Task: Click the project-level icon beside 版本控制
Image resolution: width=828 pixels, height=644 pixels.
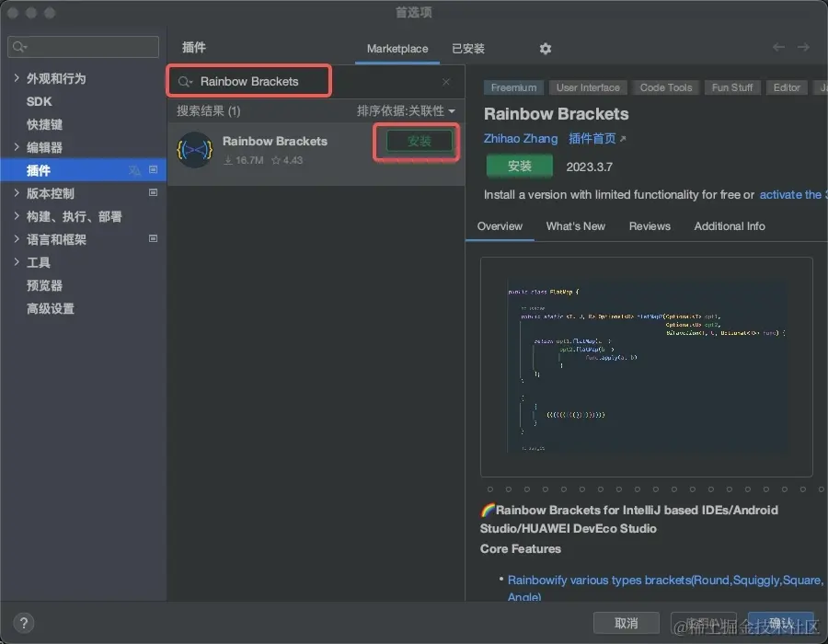Action: pyautogui.click(x=153, y=192)
